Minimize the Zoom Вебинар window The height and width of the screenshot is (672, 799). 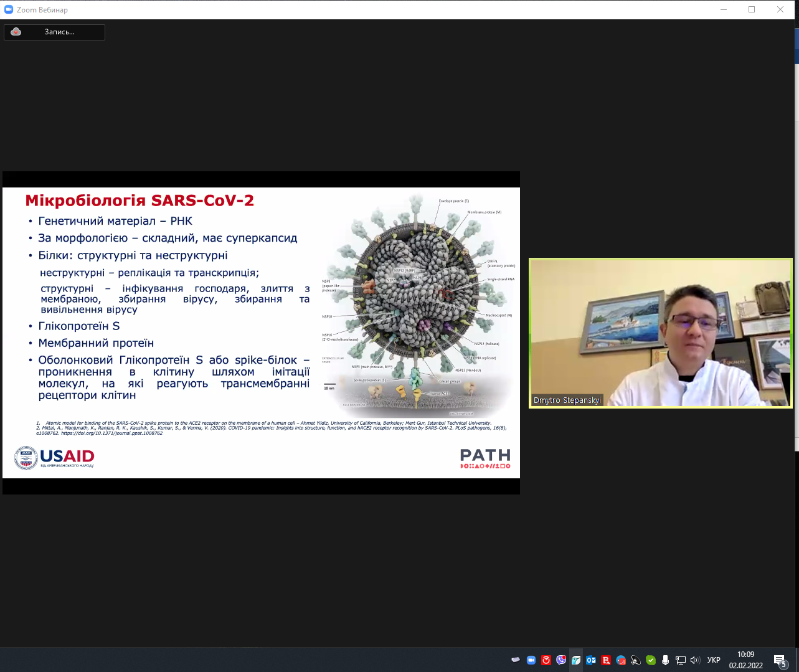coord(723,9)
